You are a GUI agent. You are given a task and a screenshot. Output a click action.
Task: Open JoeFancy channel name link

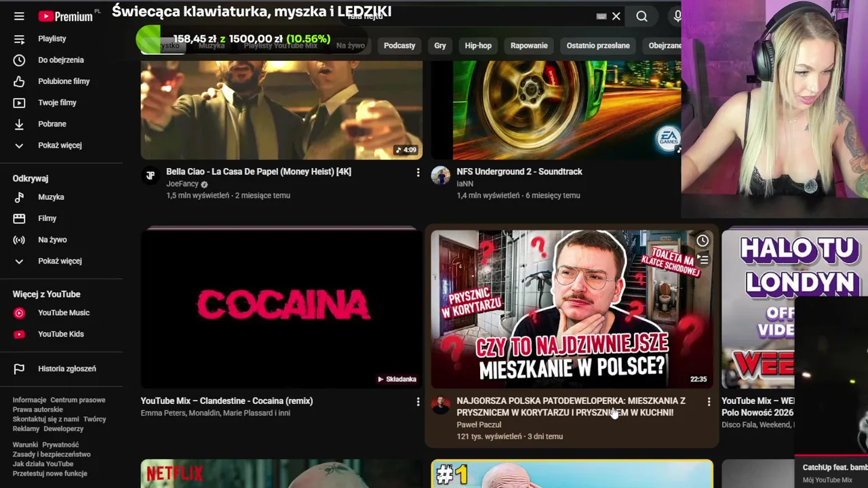click(x=182, y=184)
